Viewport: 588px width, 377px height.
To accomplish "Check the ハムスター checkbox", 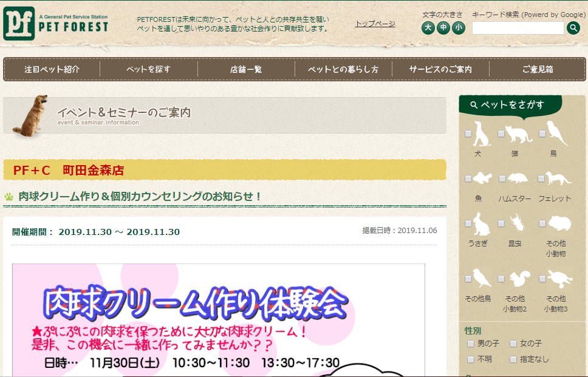I will [x=502, y=178].
